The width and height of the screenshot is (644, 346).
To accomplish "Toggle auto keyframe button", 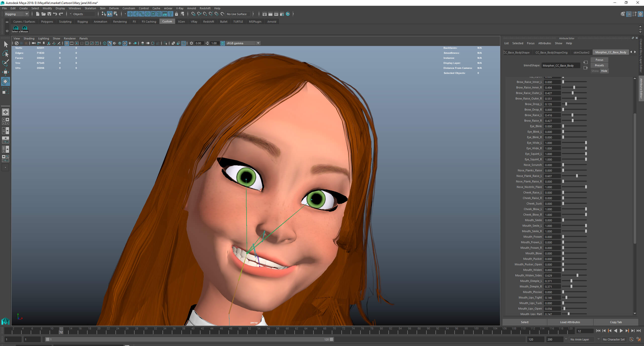I will [631, 339].
